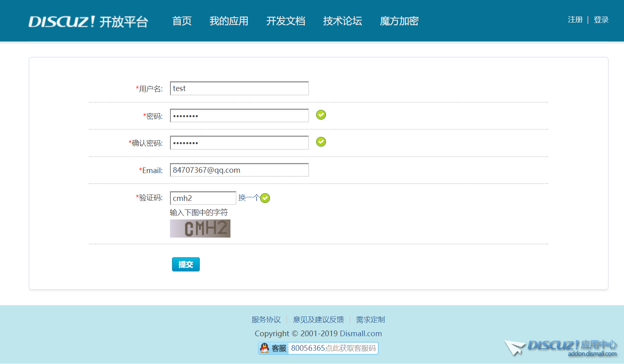Visit the 技术论坛 navigation item
The image size is (624, 364).
(342, 21)
